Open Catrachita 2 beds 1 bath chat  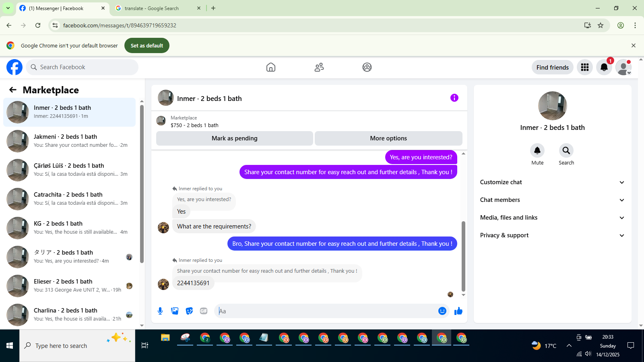click(69, 199)
